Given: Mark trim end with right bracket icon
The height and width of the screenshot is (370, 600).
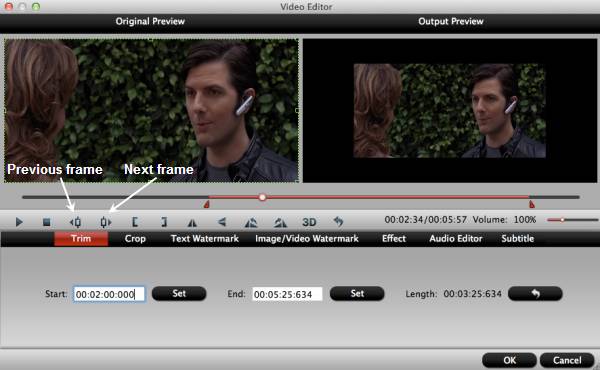Looking at the screenshot, I should 164,222.
